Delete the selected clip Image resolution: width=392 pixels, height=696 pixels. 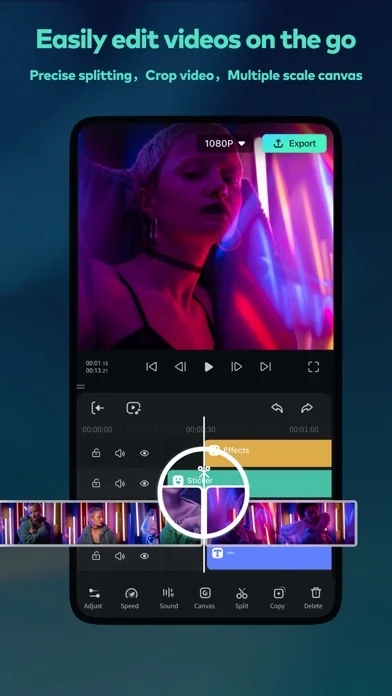pos(313,598)
